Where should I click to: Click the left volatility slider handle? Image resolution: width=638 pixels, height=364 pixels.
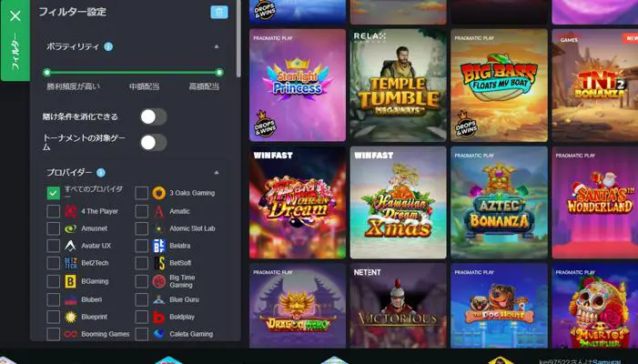46,73
